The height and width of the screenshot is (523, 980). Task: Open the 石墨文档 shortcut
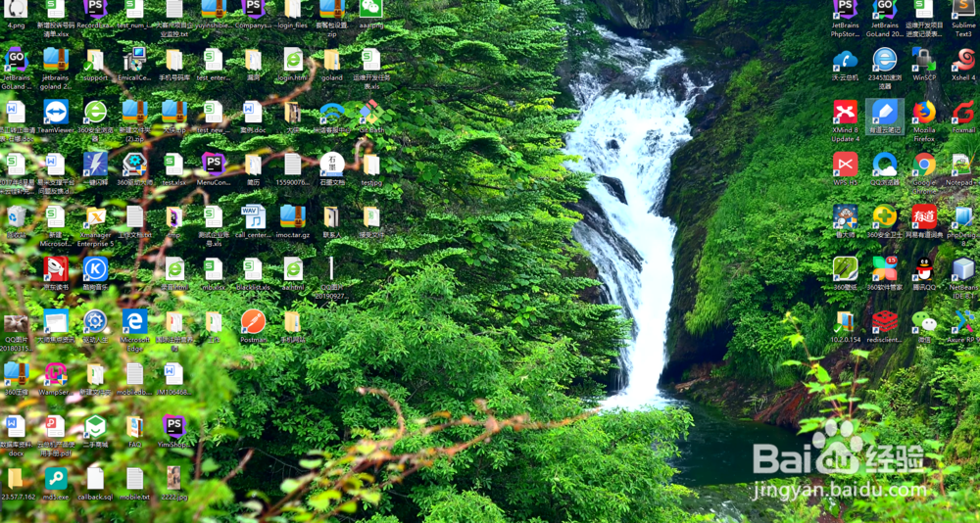[332, 165]
